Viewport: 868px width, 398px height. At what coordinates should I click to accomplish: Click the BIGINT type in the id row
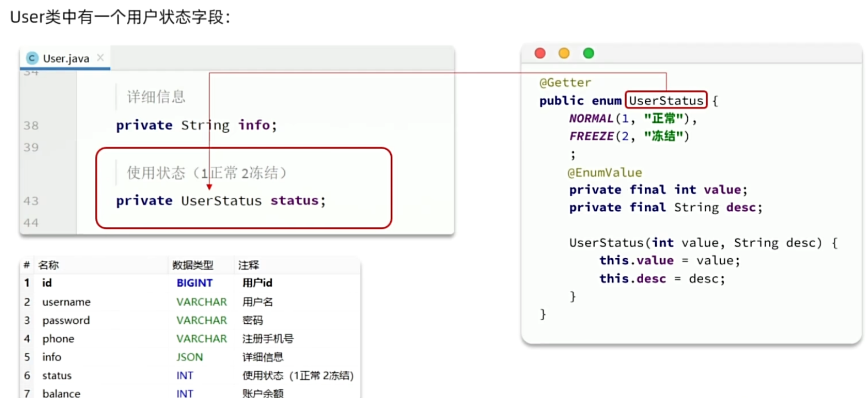click(195, 283)
